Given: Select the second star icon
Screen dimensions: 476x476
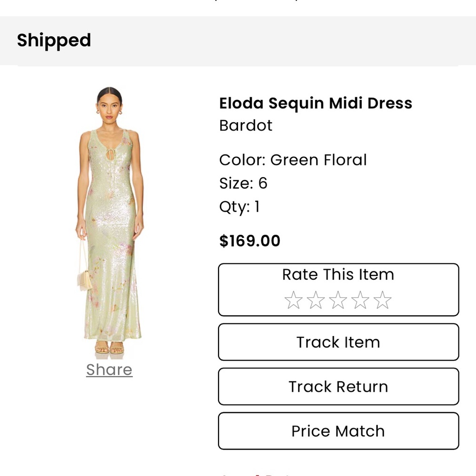Looking at the screenshot, I should [x=316, y=300].
